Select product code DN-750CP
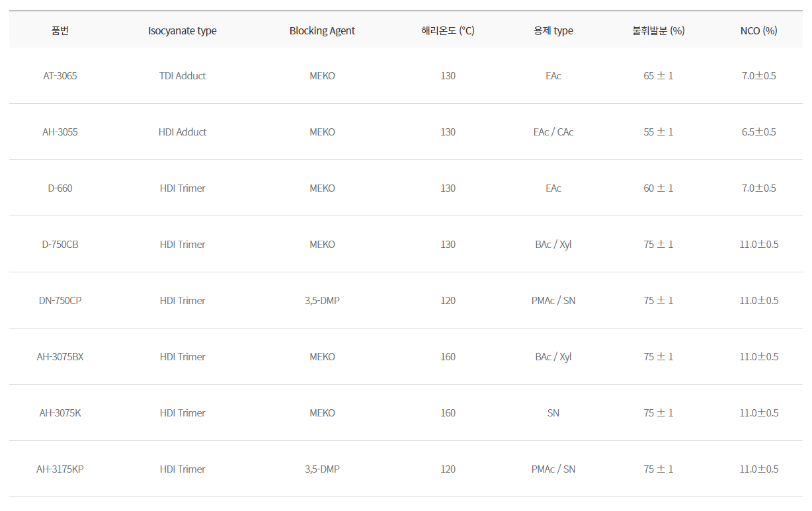This screenshot has height=511, width=812. [x=60, y=300]
